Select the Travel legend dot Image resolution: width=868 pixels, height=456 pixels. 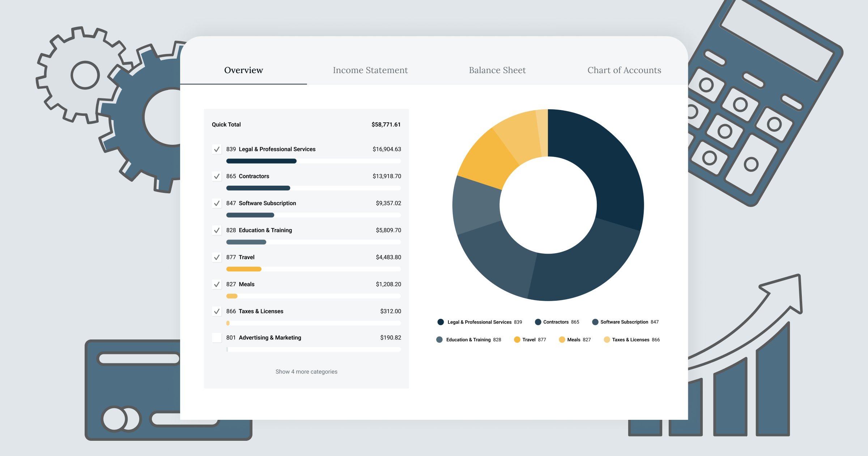(x=517, y=339)
